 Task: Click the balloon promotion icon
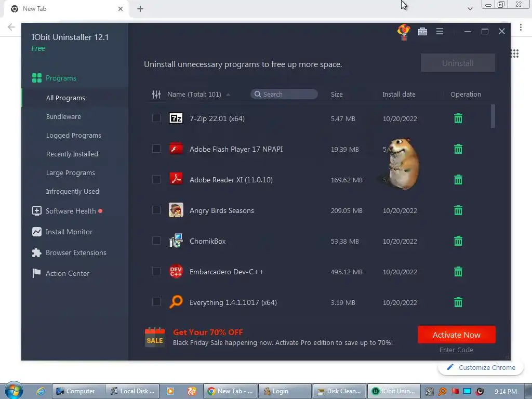(404, 32)
